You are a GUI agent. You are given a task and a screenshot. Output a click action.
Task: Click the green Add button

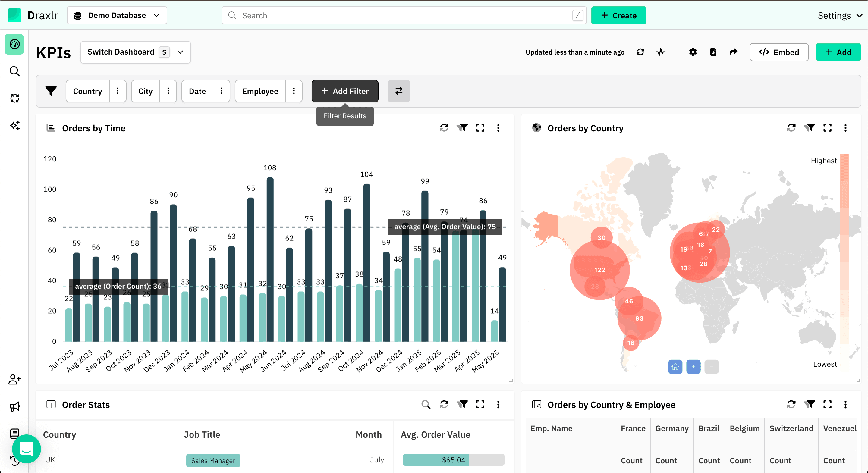click(x=838, y=52)
